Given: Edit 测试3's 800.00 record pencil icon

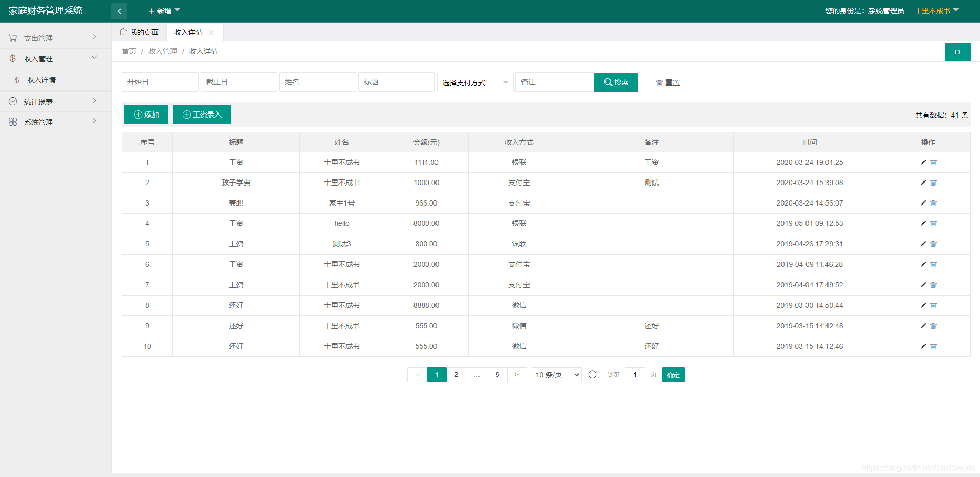Looking at the screenshot, I should (x=923, y=244).
